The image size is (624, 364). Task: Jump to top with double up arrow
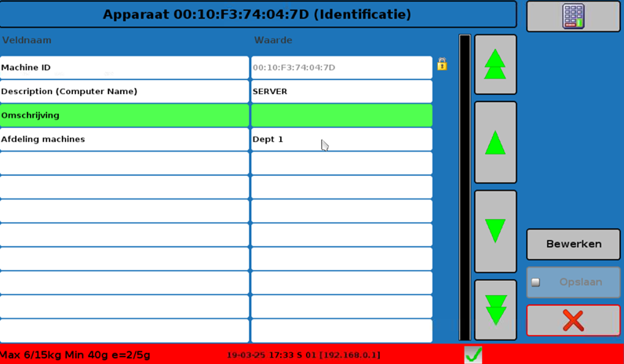495,64
